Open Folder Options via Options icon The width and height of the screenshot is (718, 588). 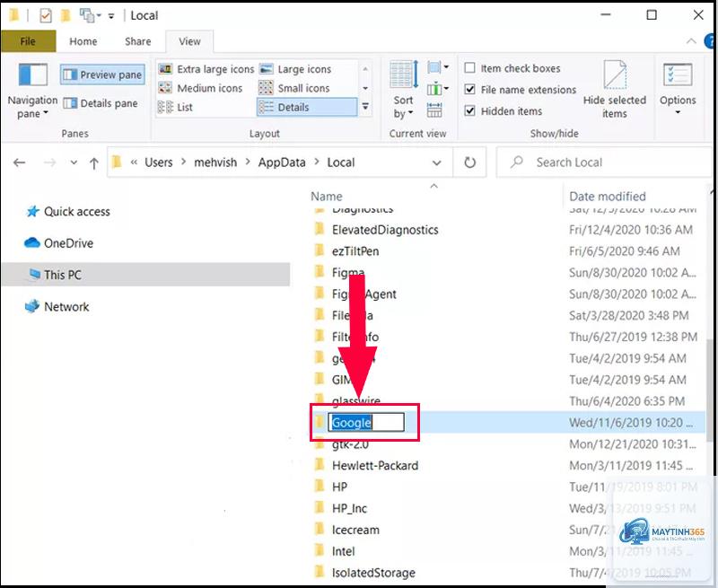678,75
